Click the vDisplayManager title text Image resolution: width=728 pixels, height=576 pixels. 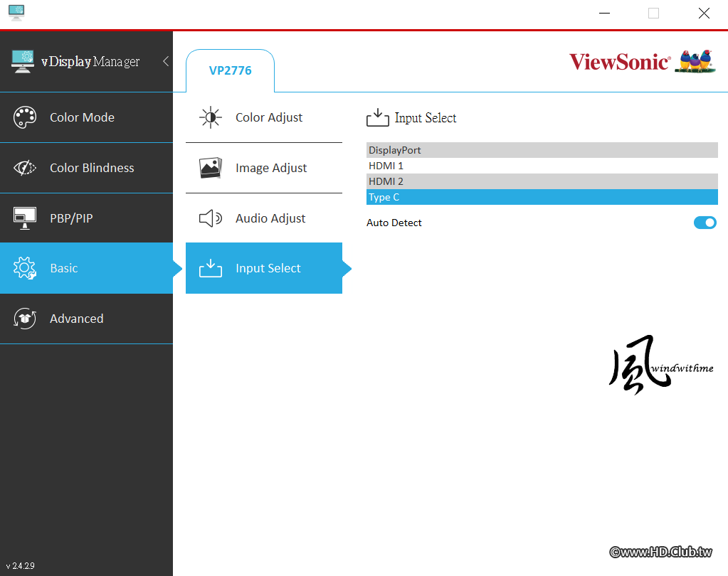coord(90,62)
